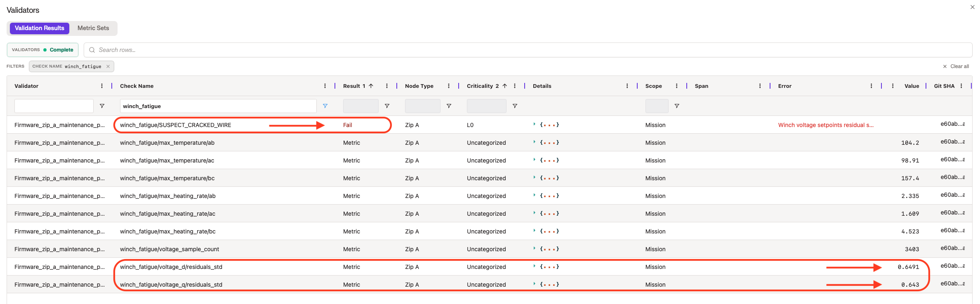Click the value 0.6491

[909, 267]
